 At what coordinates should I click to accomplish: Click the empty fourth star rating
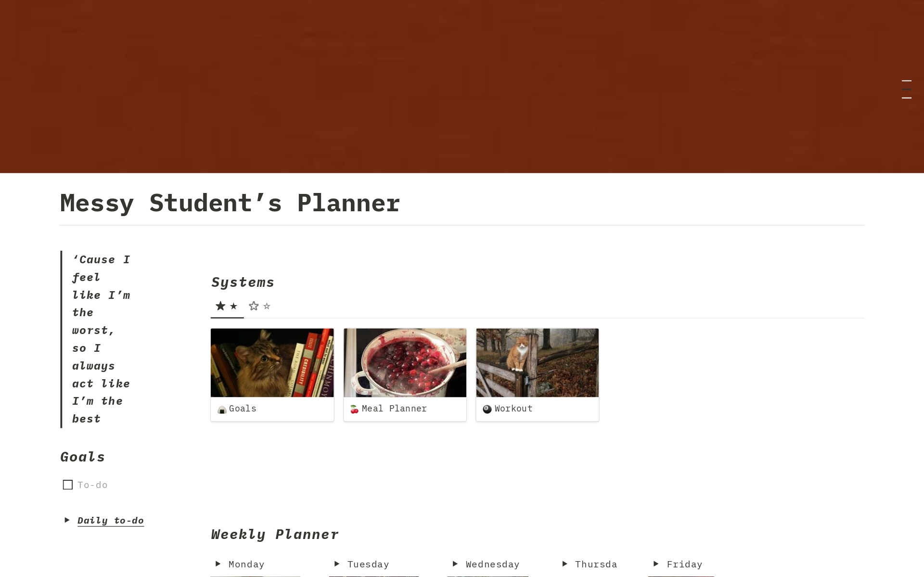(x=267, y=305)
